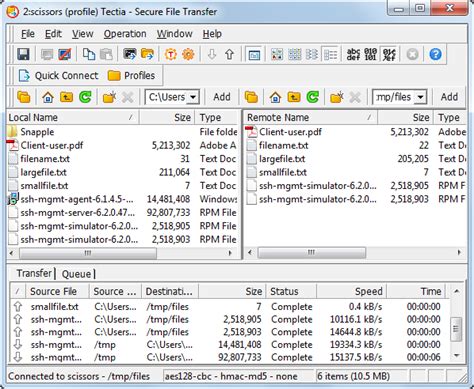474x389 pixels.
Task: Open the blue Help question icon
Action: coord(435,54)
